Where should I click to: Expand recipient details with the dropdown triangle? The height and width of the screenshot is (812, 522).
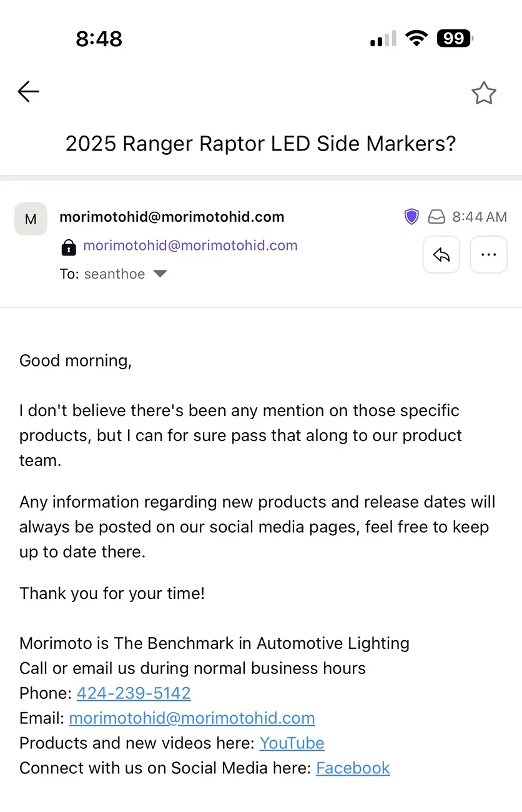(160, 274)
